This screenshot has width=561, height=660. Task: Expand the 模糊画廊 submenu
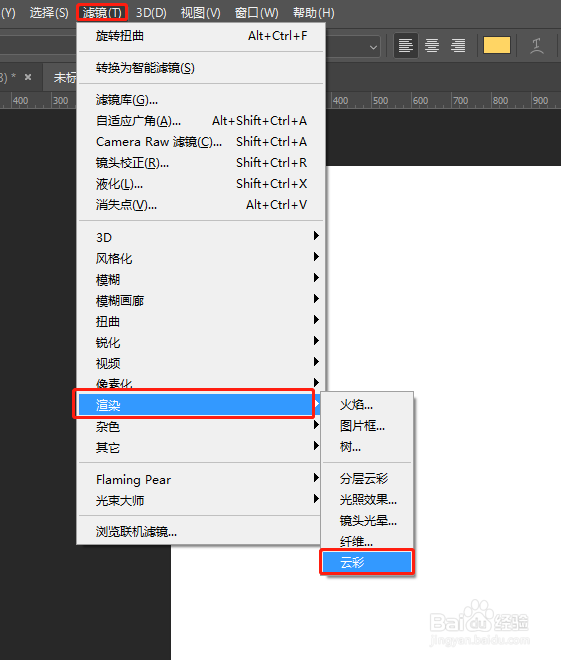(x=201, y=301)
